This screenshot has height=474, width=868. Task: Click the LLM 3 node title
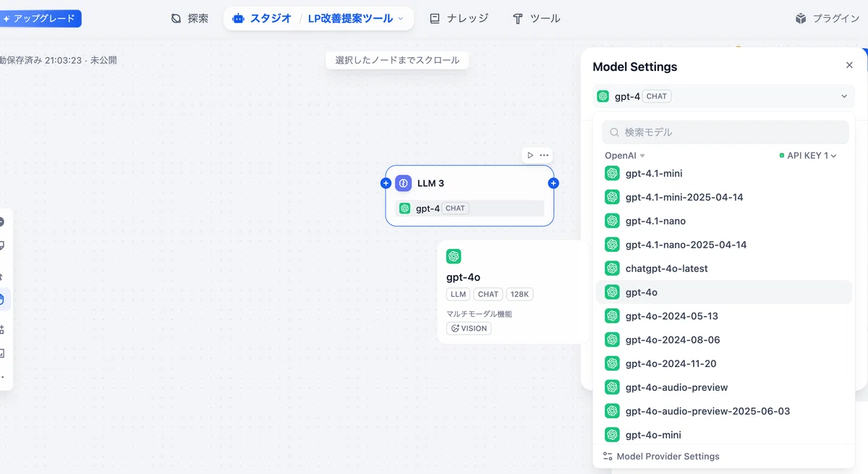[431, 183]
